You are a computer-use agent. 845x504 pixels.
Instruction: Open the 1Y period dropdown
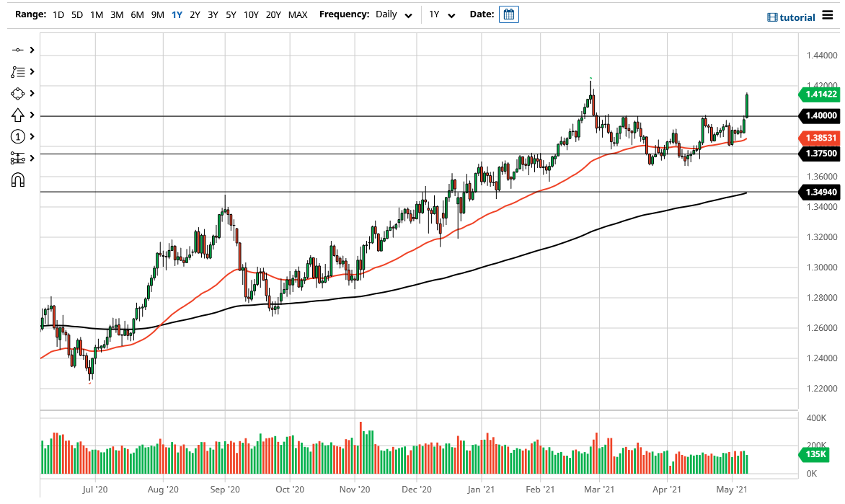442,14
